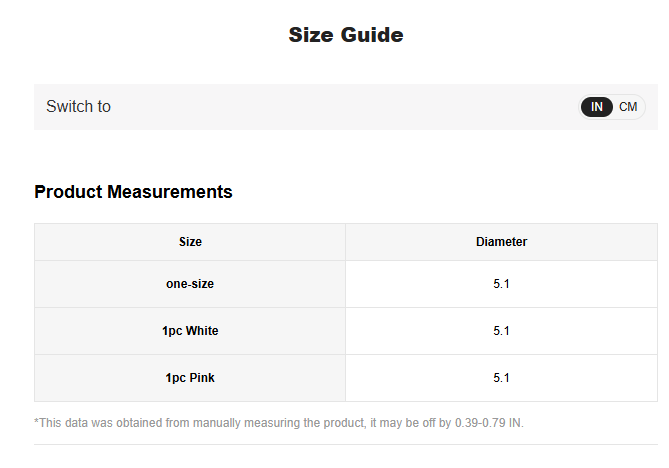Screen dimensions: 669x468
Task: Switch measurement units to CM
Action: click(x=628, y=107)
